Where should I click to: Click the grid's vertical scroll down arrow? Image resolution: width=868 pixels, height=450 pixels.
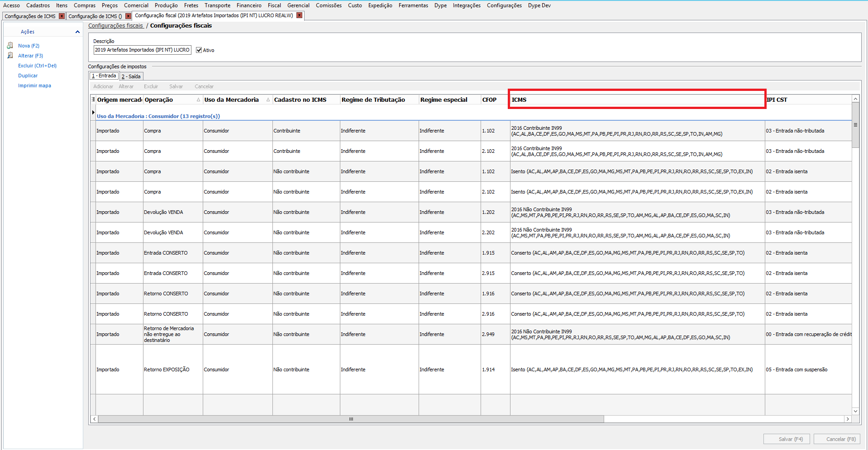pyautogui.click(x=855, y=411)
